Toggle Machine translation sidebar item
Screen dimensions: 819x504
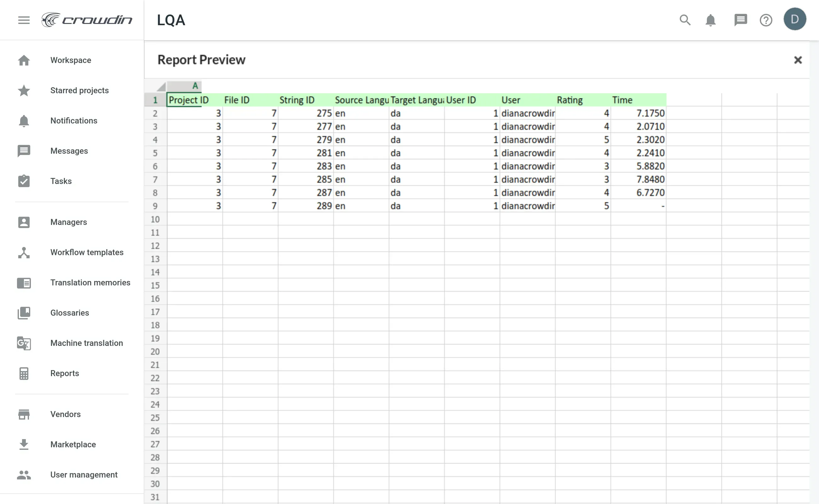pyautogui.click(x=87, y=343)
